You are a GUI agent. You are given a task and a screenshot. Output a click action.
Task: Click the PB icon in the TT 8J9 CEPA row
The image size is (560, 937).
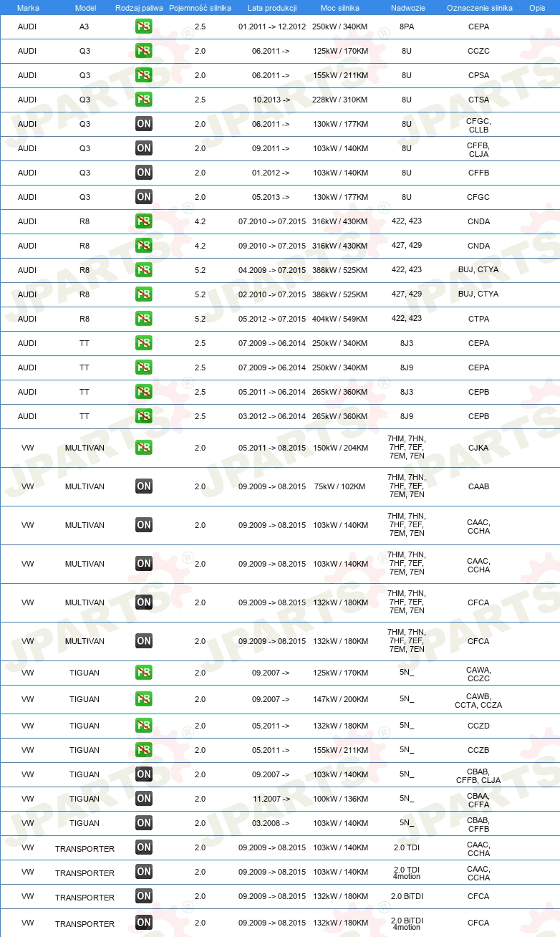point(144,367)
